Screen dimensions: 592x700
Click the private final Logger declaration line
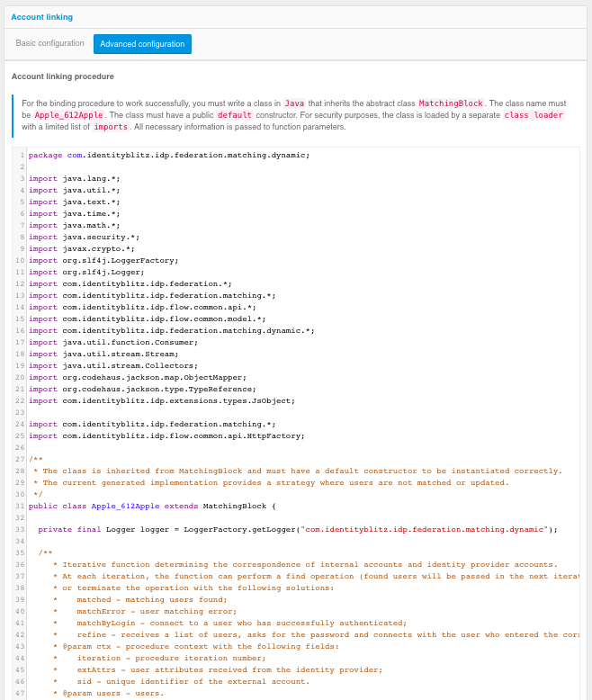click(x=298, y=529)
